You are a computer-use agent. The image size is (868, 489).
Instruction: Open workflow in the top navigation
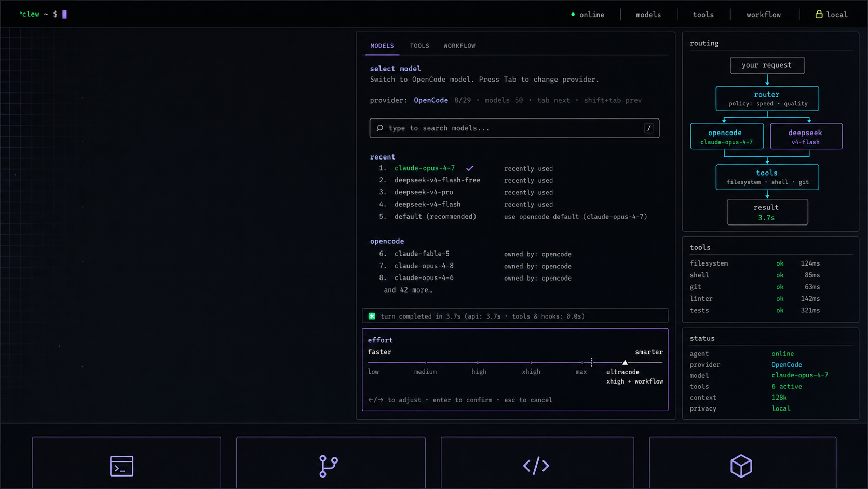764,15
